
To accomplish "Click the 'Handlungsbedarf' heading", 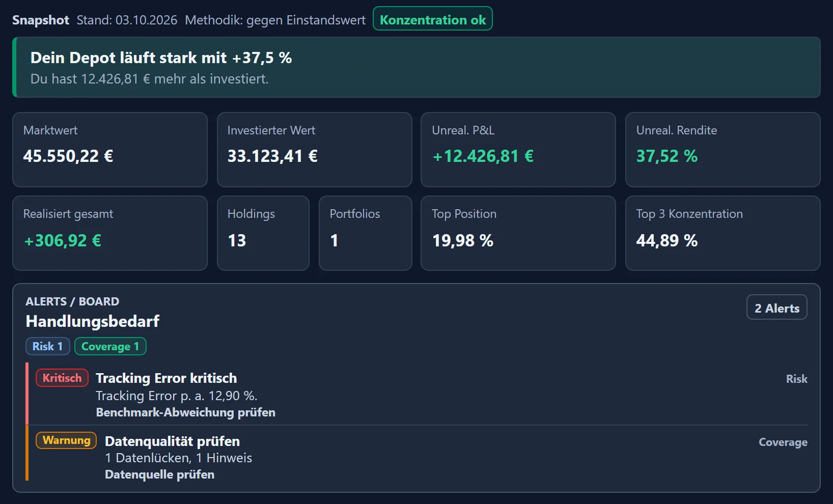I will click(93, 321).
